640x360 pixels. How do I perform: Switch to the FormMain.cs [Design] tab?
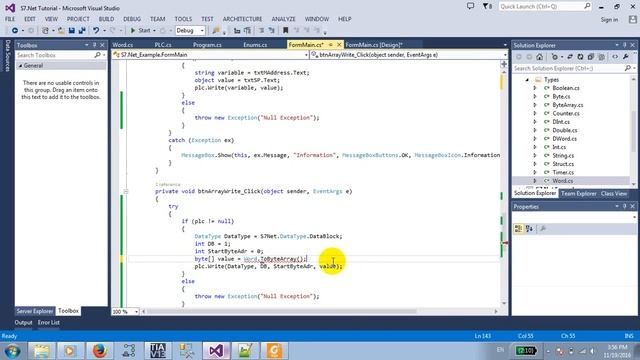(x=374, y=45)
